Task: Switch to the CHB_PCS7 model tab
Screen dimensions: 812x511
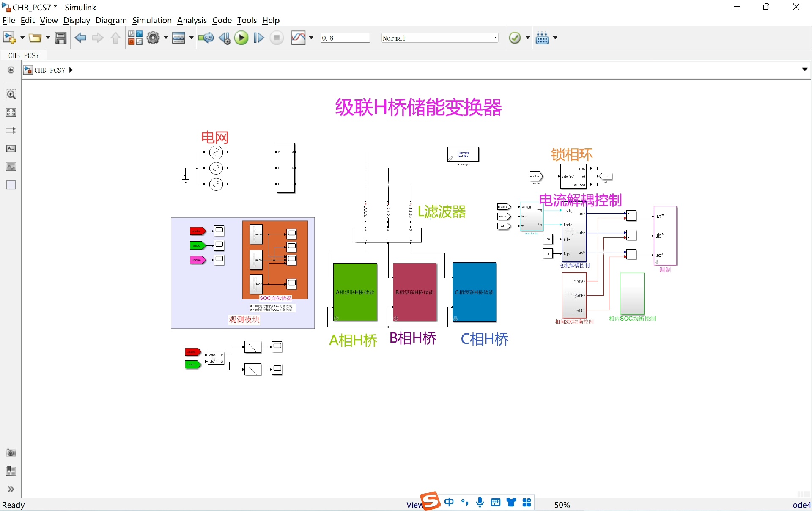Action: [x=24, y=55]
